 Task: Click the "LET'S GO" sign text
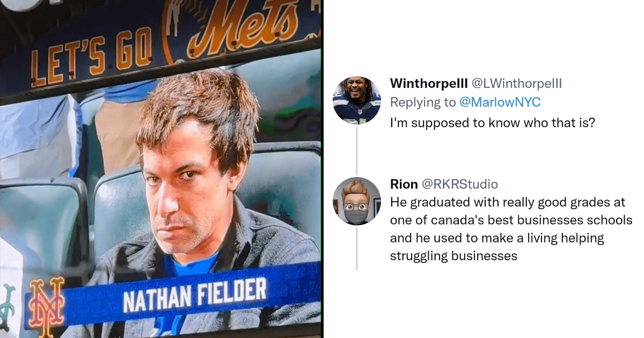click(92, 57)
